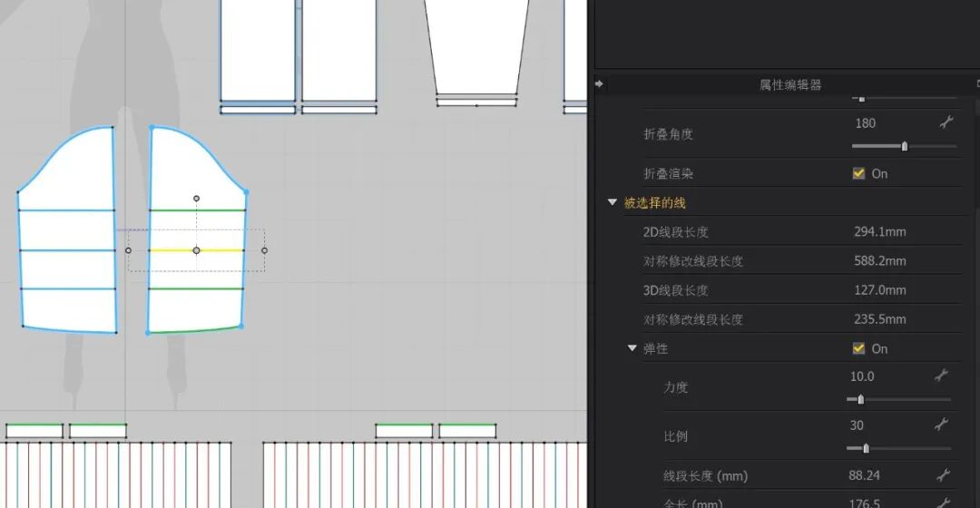Click the wrench icon beside 线段长度 (mm)
Image resolution: width=980 pixels, height=508 pixels.
943,475
